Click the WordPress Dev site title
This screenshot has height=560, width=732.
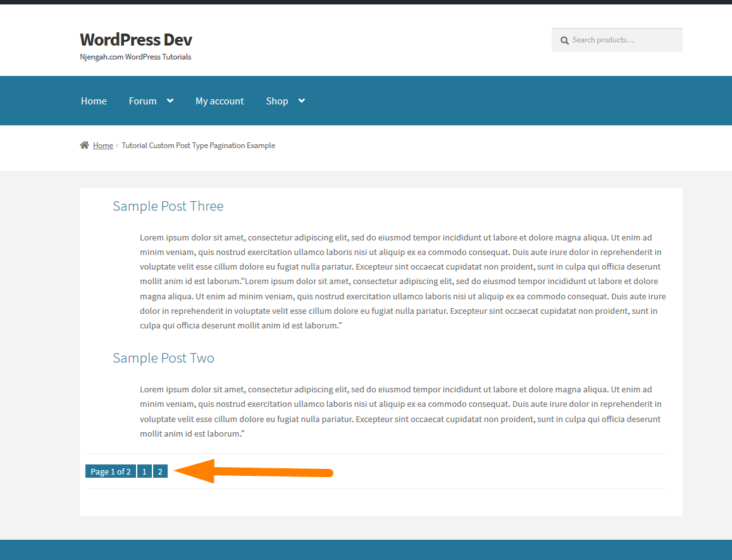pos(136,40)
